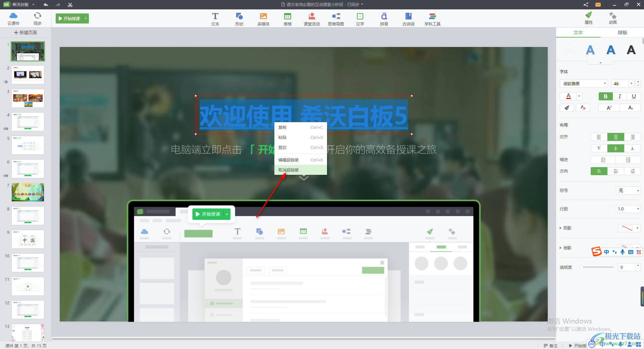Adjust the 透明度 transparency slider
The height and width of the screenshot is (349, 644).
tap(597, 267)
